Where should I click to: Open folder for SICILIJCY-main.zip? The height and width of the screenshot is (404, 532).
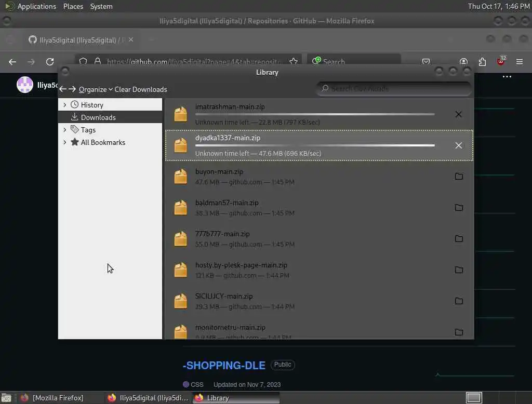[x=459, y=301]
